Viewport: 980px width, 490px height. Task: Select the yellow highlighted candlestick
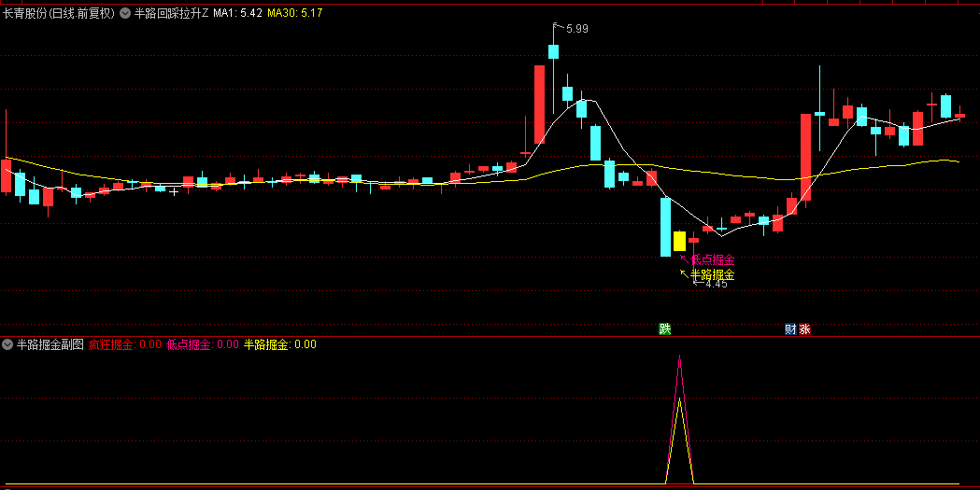pyautogui.click(x=679, y=241)
